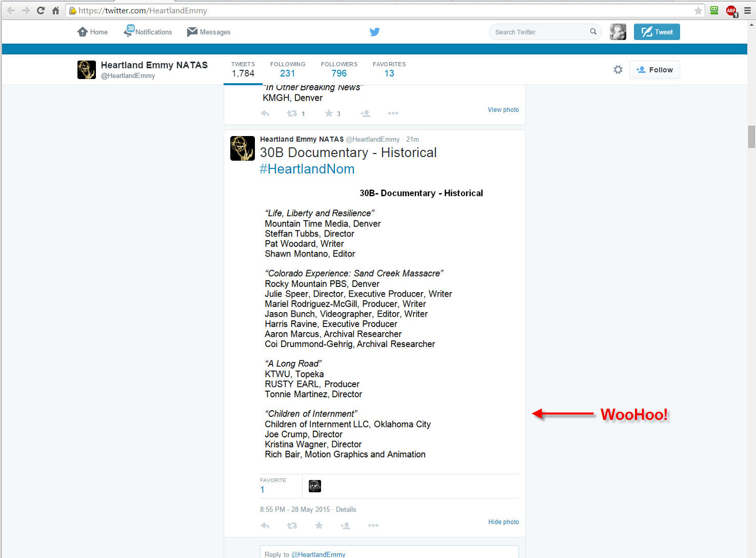Viewport: 756px width, 558px height.
Task: Follow icon on 30B Documentary tweet
Action: (x=345, y=526)
